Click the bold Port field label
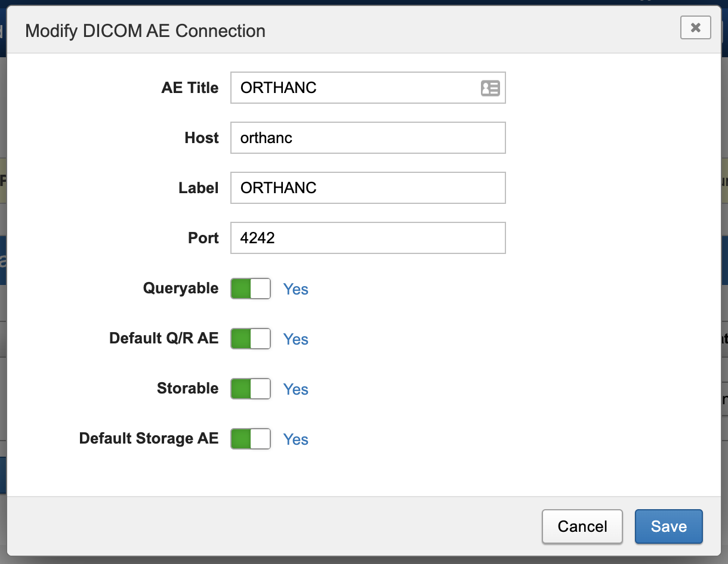The image size is (728, 564). [x=203, y=238]
